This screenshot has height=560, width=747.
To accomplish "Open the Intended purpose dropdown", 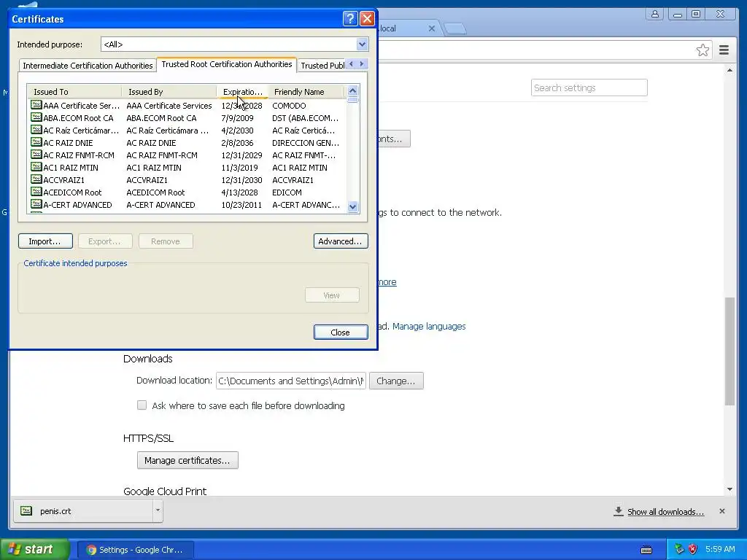I will point(362,44).
